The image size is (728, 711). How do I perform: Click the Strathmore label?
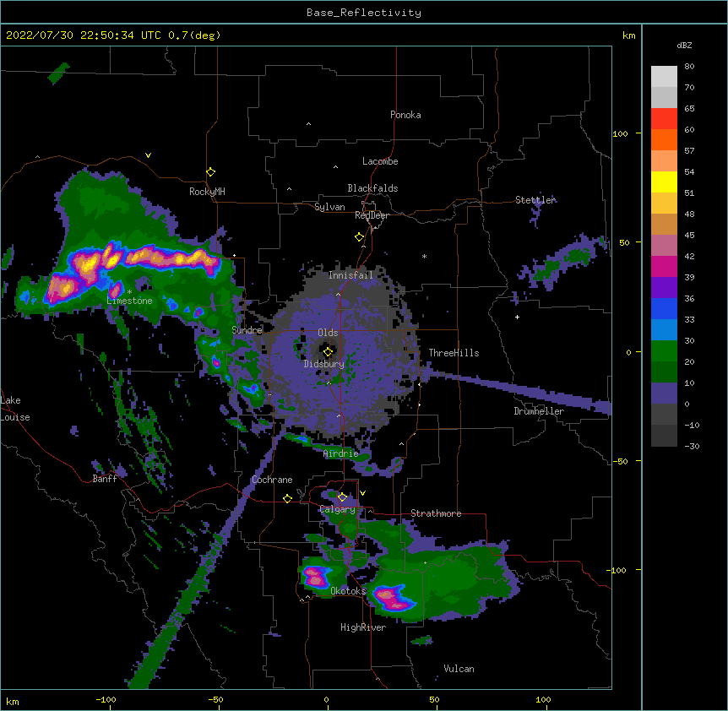click(x=436, y=513)
